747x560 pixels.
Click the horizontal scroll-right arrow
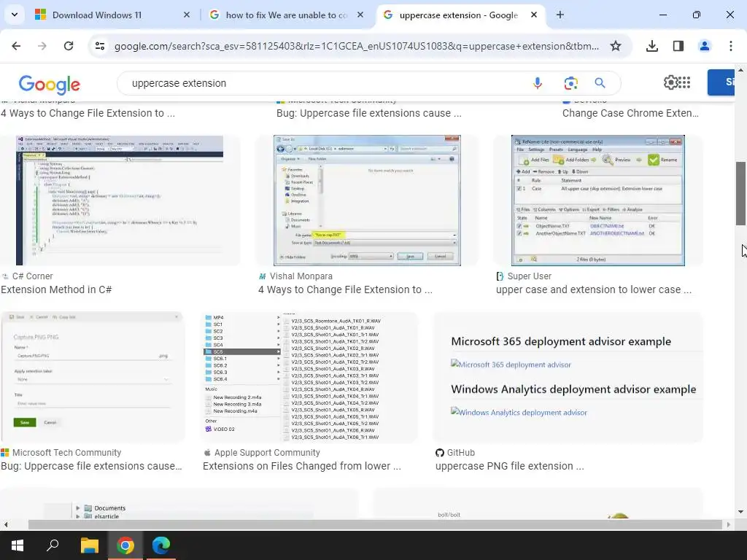click(729, 524)
